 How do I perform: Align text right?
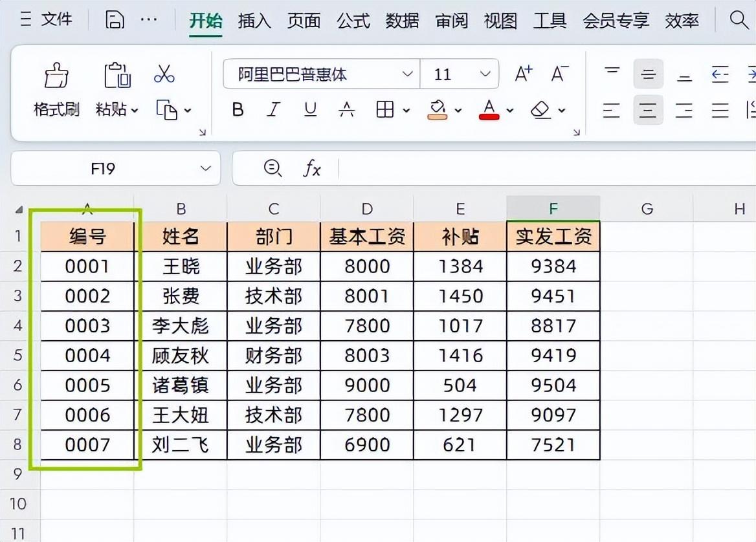click(x=684, y=110)
